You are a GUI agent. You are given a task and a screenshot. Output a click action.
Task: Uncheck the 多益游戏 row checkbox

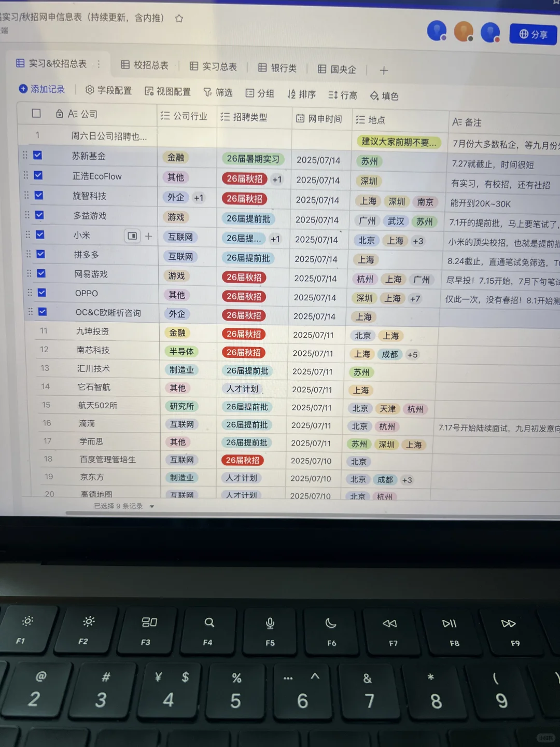click(39, 215)
